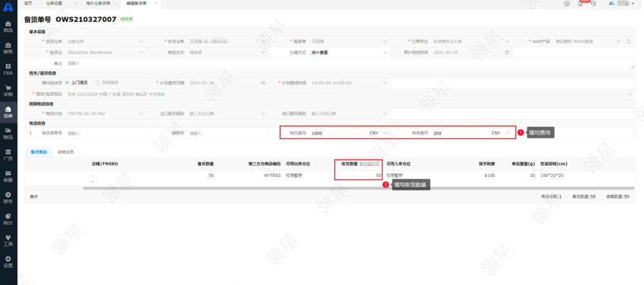
Task: Open the 销售 (Sales) sidebar icon
Action: 8,48
